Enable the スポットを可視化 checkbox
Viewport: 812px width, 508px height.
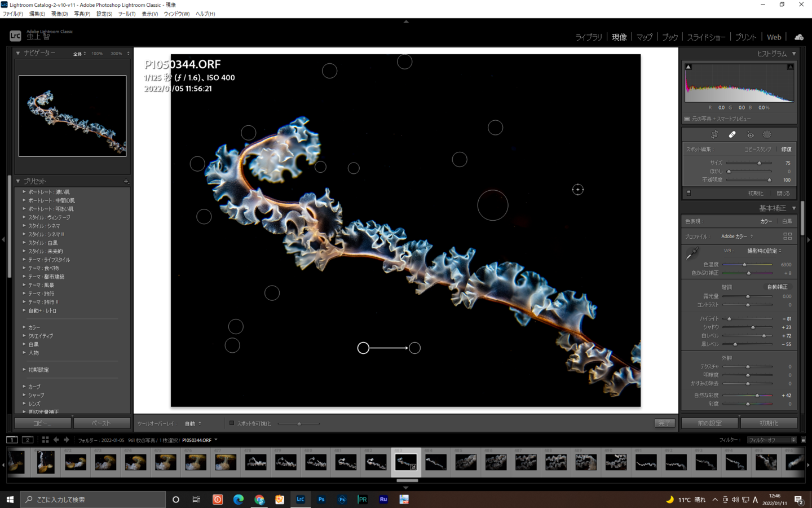(232, 423)
